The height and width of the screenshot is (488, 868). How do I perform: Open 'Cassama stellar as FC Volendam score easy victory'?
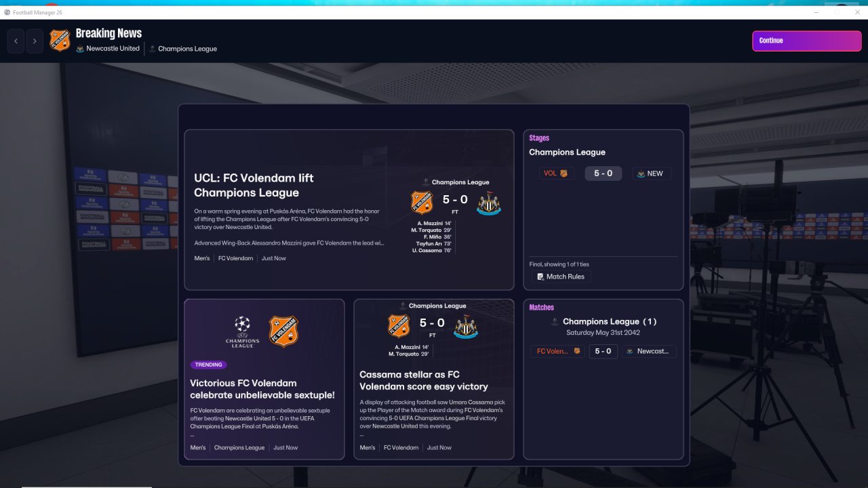[424, 380]
